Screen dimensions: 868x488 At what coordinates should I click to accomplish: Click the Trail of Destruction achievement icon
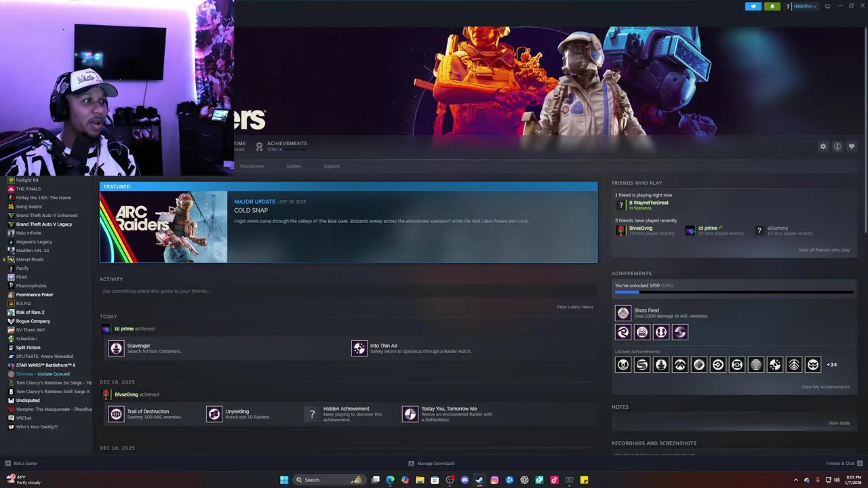pyautogui.click(x=116, y=414)
